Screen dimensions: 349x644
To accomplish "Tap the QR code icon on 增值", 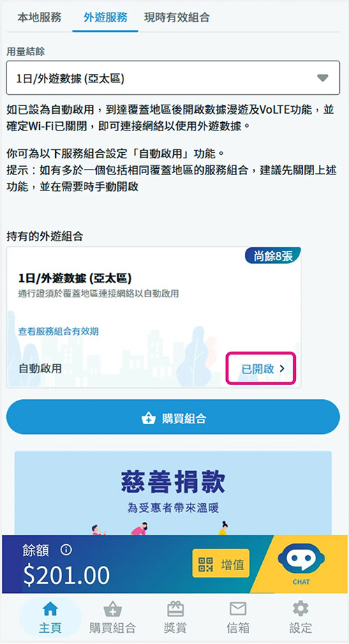I will 205,564.
